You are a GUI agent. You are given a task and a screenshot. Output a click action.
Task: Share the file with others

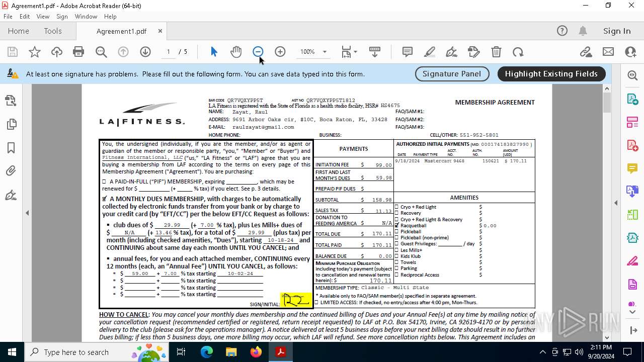pyautogui.click(x=630, y=52)
